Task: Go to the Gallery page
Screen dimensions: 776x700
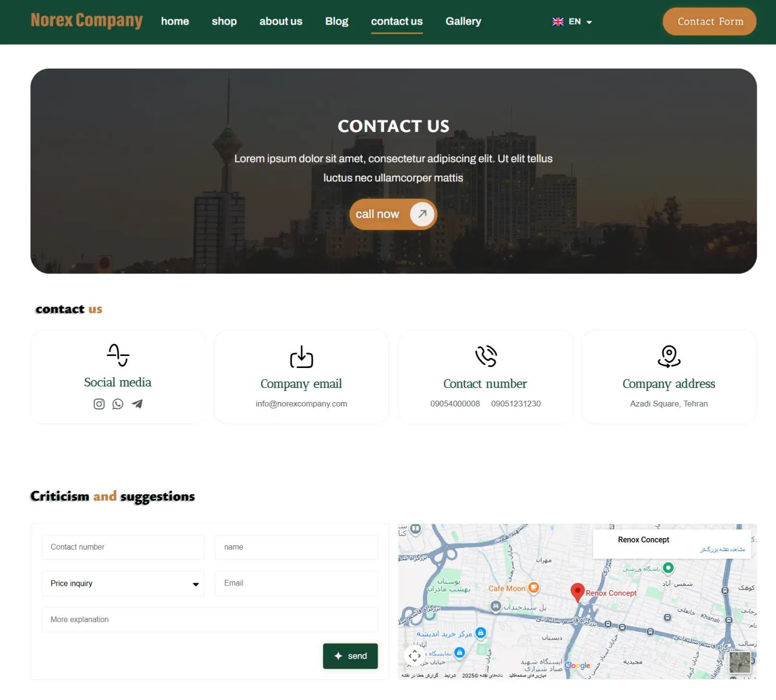Action: [463, 22]
